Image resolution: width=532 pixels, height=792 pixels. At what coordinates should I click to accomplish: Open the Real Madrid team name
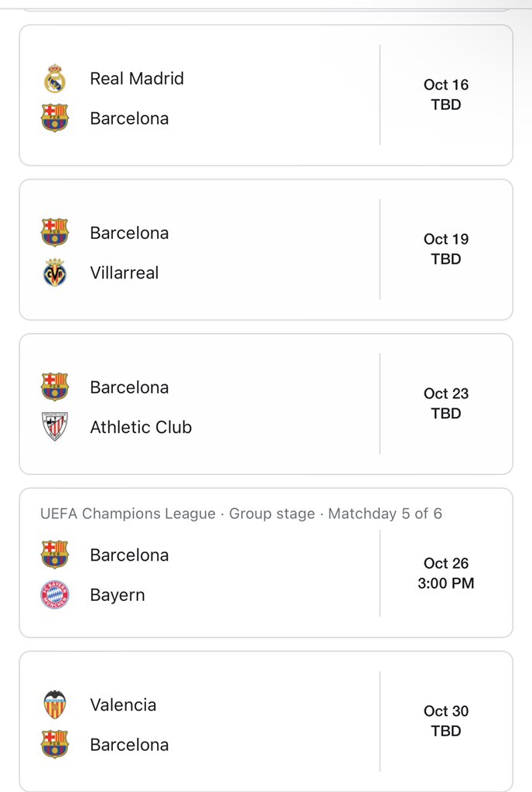(x=137, y=78)
